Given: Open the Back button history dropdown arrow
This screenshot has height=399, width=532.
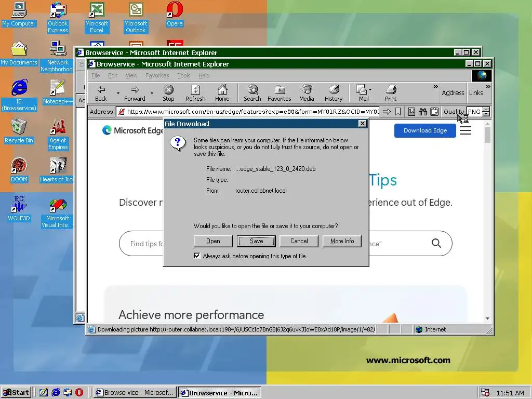Looking at the screenshot, I should click(118, 94).
